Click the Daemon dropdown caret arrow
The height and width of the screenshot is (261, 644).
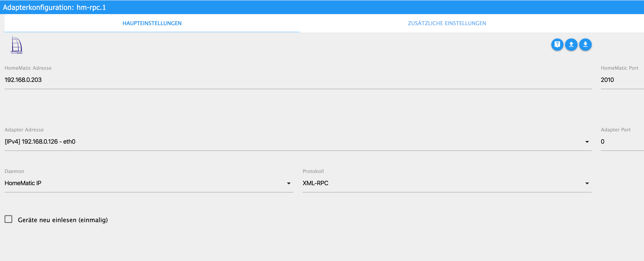point(288,183)
